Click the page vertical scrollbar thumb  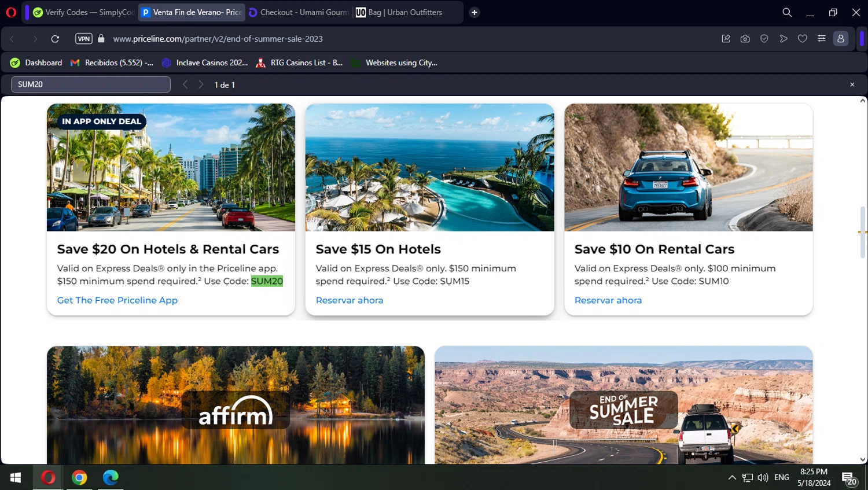(862, 232)
